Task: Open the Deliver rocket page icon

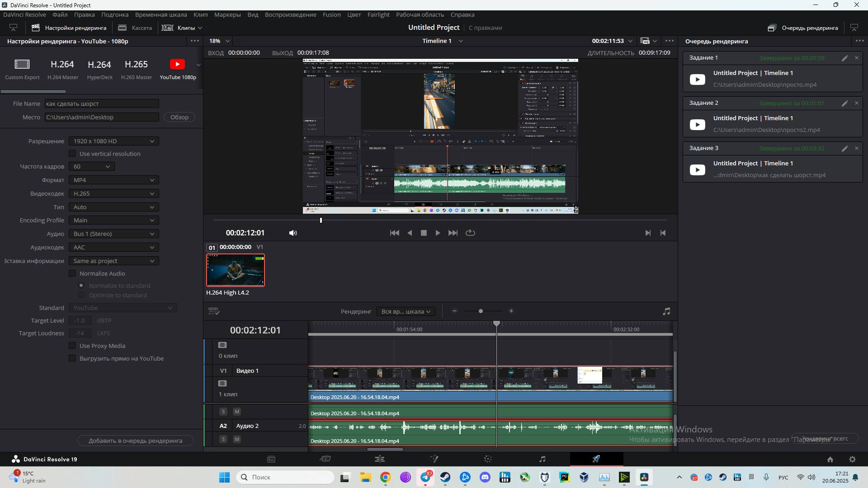Action: (x=596, y=459)
